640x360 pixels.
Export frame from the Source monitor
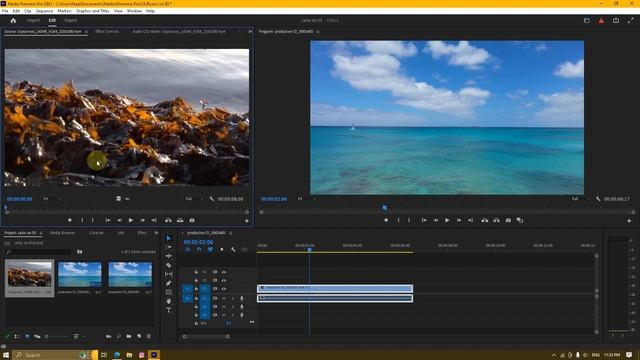(192, 220)
